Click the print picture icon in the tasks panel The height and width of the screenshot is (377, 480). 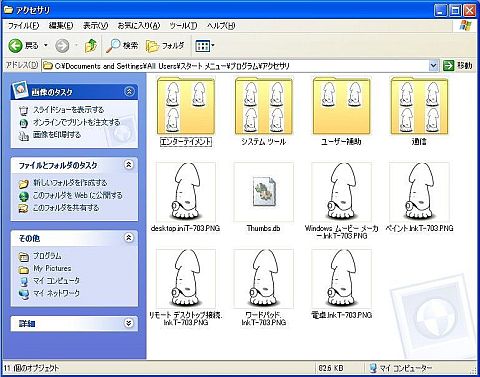pyautogui.click(x=23, y=136)
